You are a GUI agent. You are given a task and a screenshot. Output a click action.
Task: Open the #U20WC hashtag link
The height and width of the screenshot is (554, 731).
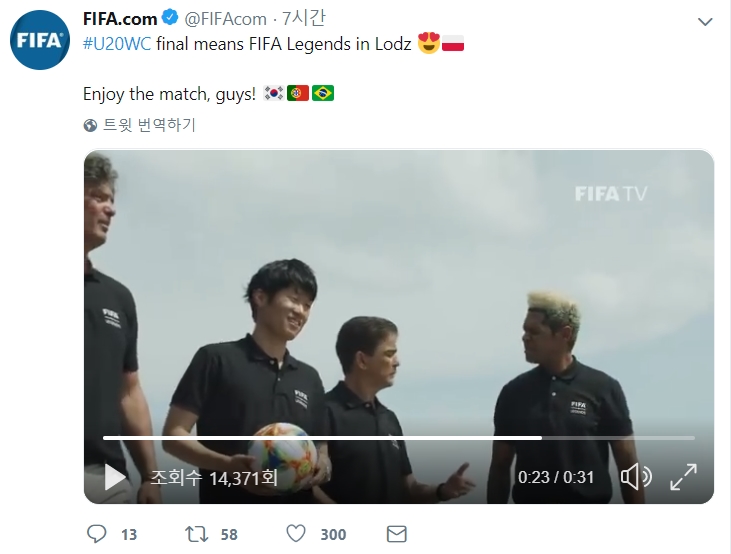click(x=117, y=44)
